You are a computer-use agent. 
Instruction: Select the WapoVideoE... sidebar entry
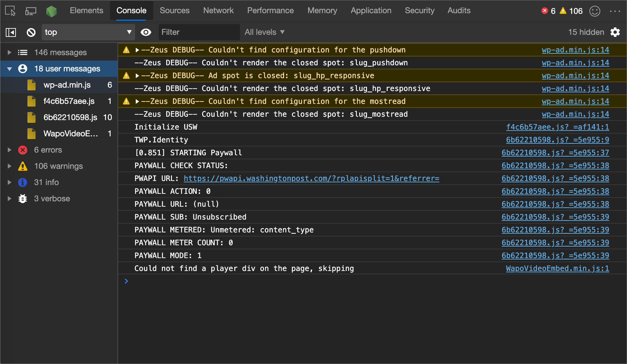(x=71, y=134)
